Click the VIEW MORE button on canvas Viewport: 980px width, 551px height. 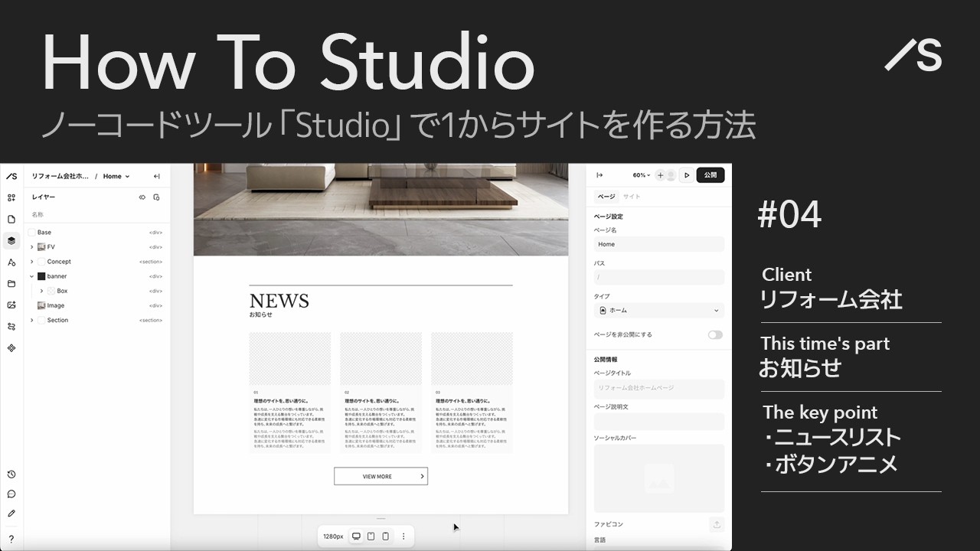point(381,476)
